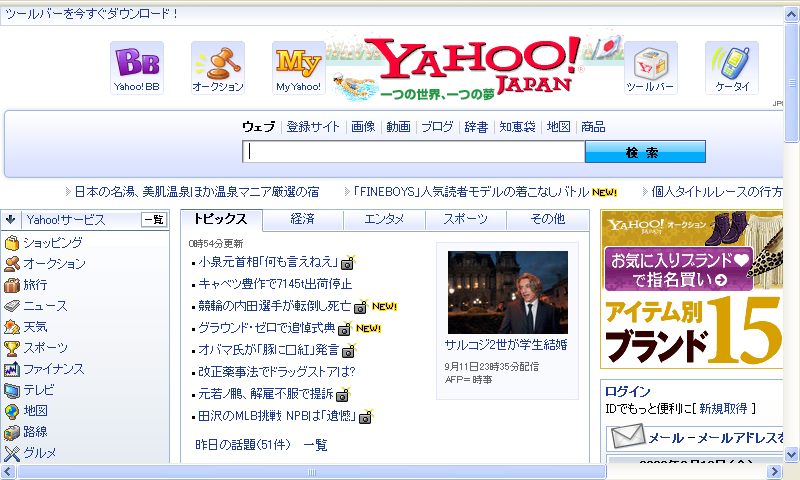800x480 pixels.
Task: Select the 商品 search category
Action: [x=593, y=127]
